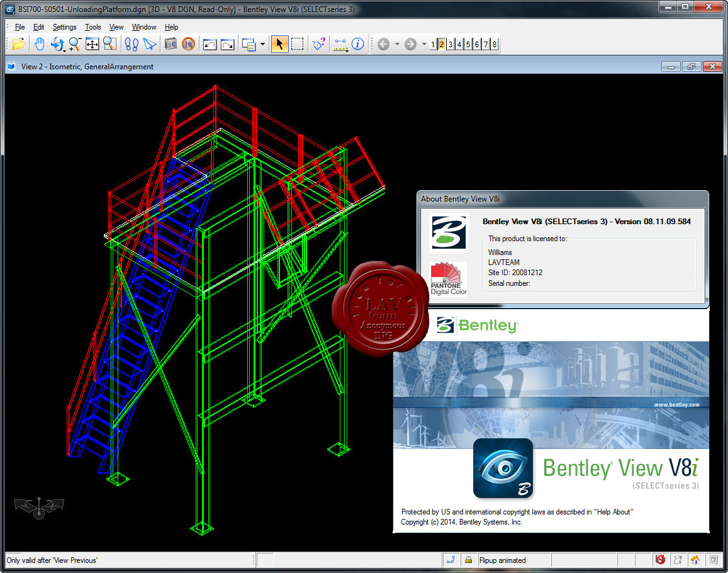Click the design history scroll icon
728x573 pixels.
(678, 560)
